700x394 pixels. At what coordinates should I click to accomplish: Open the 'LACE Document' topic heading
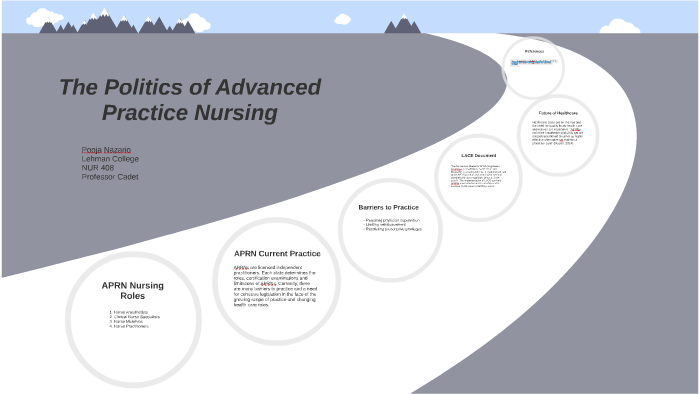coord(479,156)
